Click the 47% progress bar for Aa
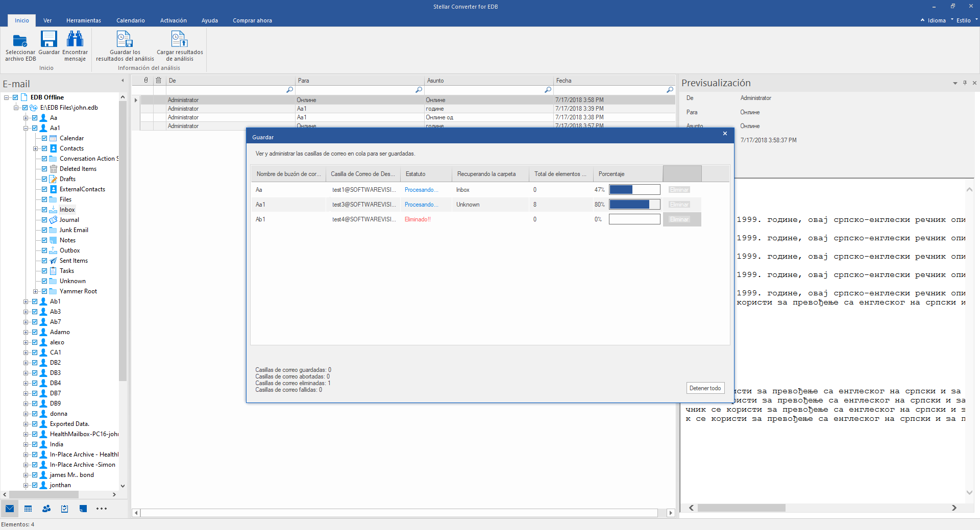This screenshot has width=980, height=530. click(634, 190)
